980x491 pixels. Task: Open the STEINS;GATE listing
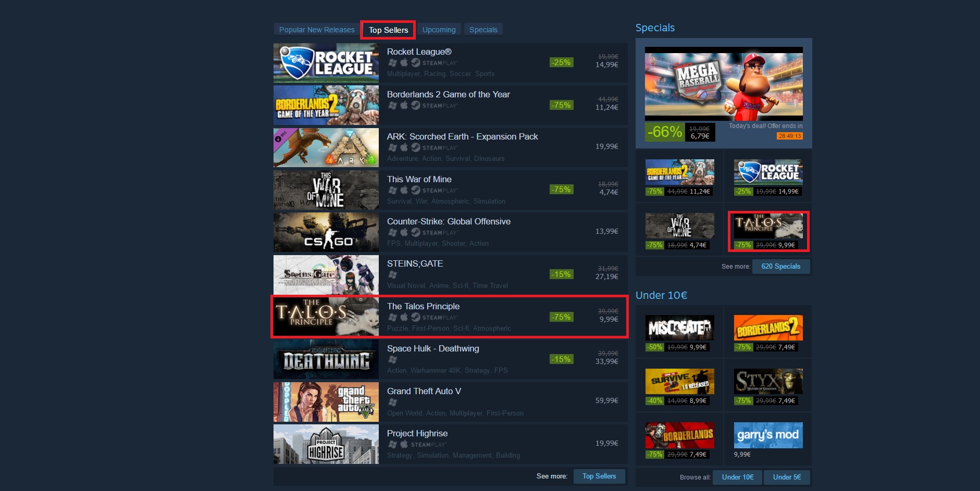[450, 275]
